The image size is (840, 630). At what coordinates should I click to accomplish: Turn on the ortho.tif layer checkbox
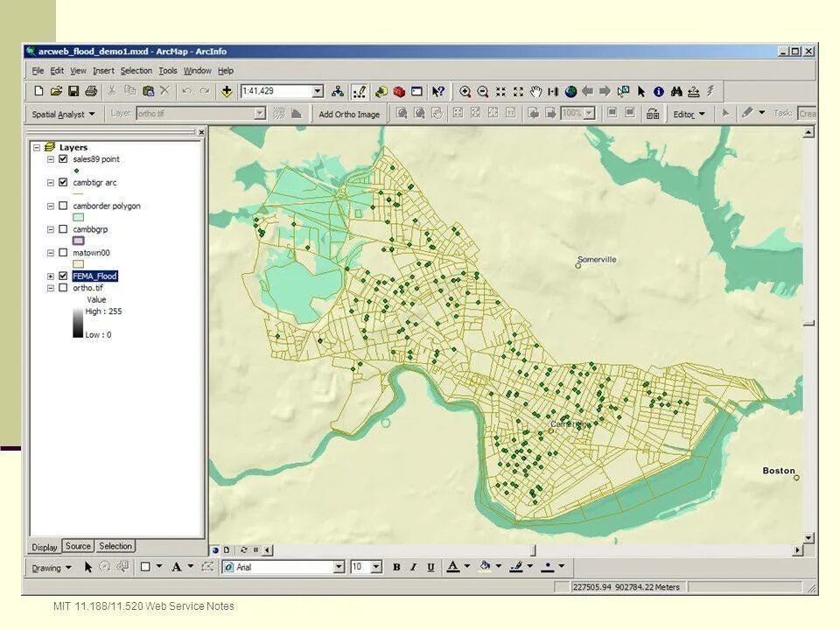(x=63, y=288)
